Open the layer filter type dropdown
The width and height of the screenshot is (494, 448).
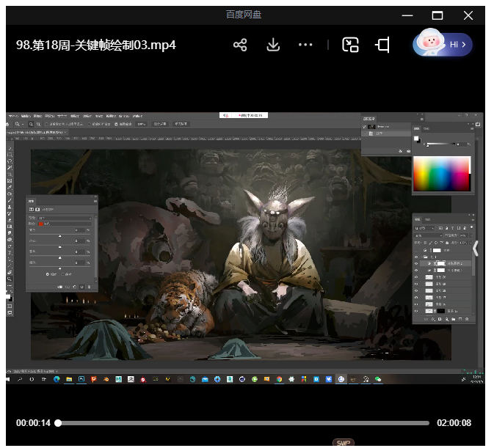[424, 228]
